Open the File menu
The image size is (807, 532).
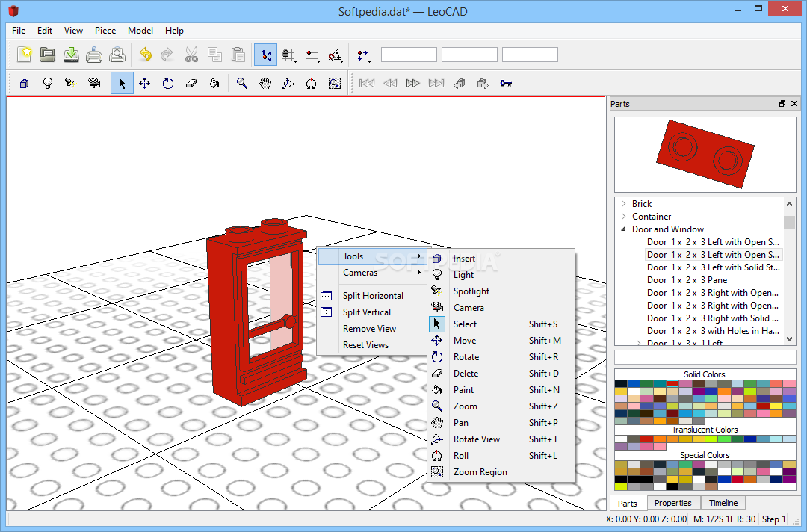coord(19,31)
